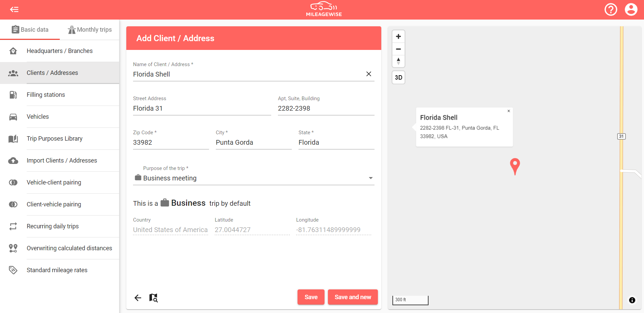
Task: Click the map search icon beside back arrow
Action: pyautogui.click(x=153, y=297)
